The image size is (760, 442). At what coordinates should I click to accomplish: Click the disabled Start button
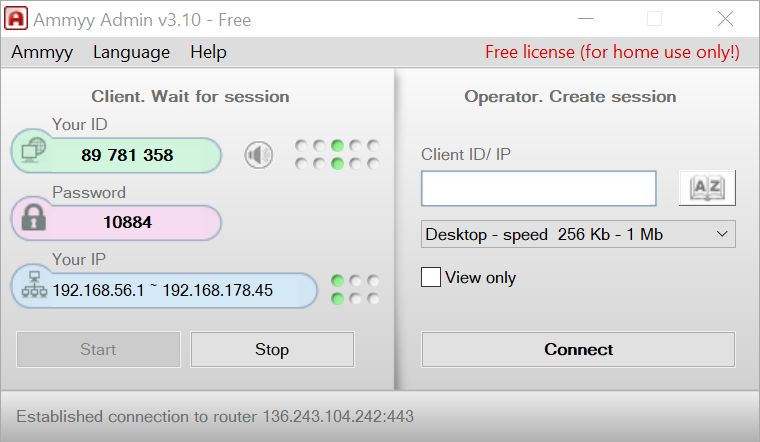click(98, 349)
